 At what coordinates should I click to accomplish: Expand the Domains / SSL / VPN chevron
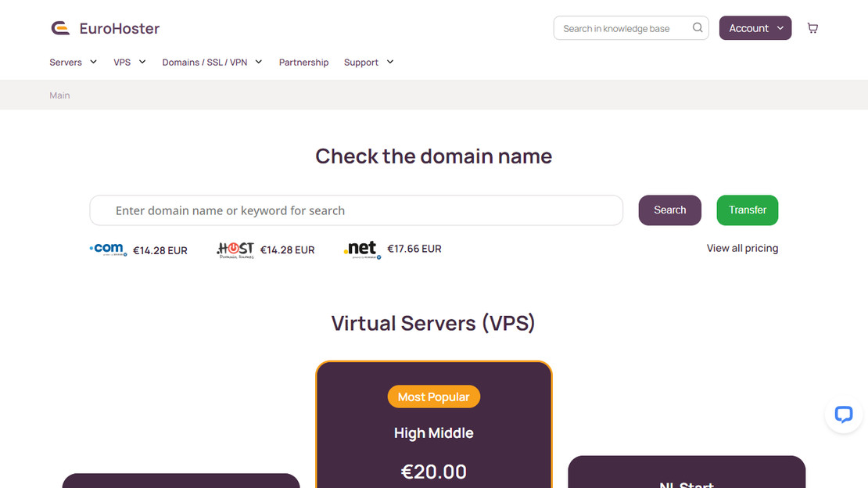pyautogui.click(x=259, y=62)
